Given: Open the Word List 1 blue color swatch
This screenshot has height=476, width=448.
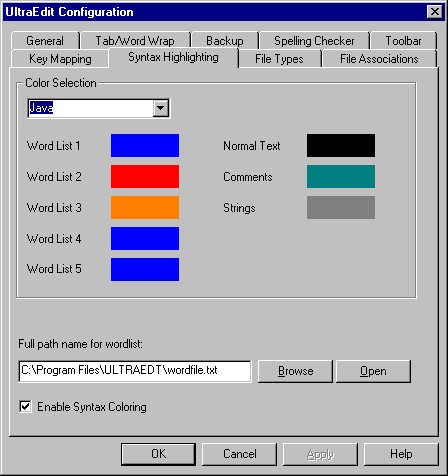Looking at the screenshot, I should (145, 145).
